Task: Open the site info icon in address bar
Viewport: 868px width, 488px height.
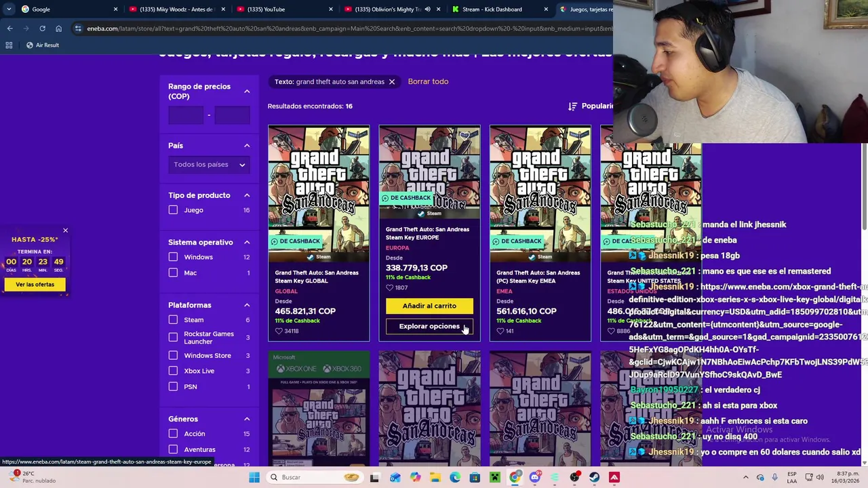Action: [x=79, y=28]
